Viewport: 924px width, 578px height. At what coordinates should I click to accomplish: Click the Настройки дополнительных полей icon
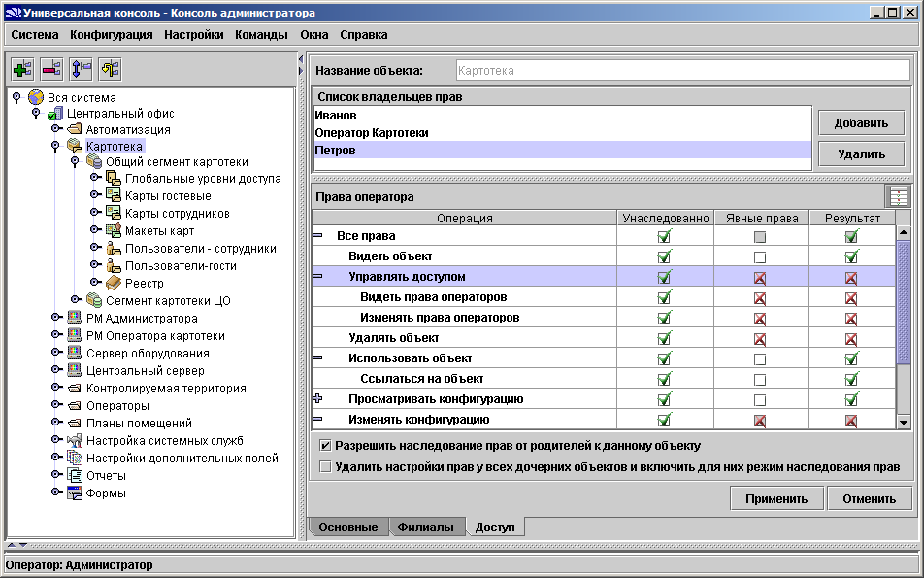pos(74,458)
